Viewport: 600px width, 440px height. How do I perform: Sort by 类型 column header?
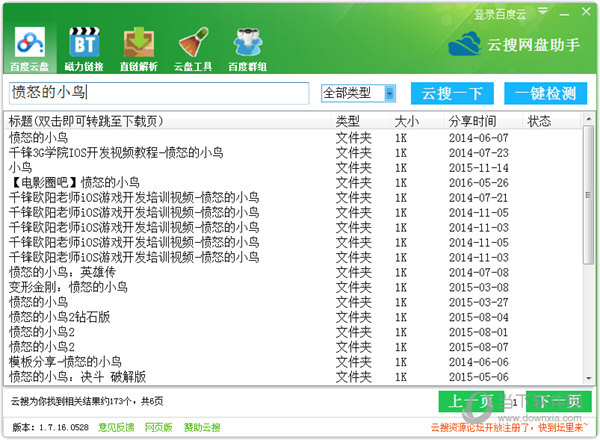click(x=360, y=121)
